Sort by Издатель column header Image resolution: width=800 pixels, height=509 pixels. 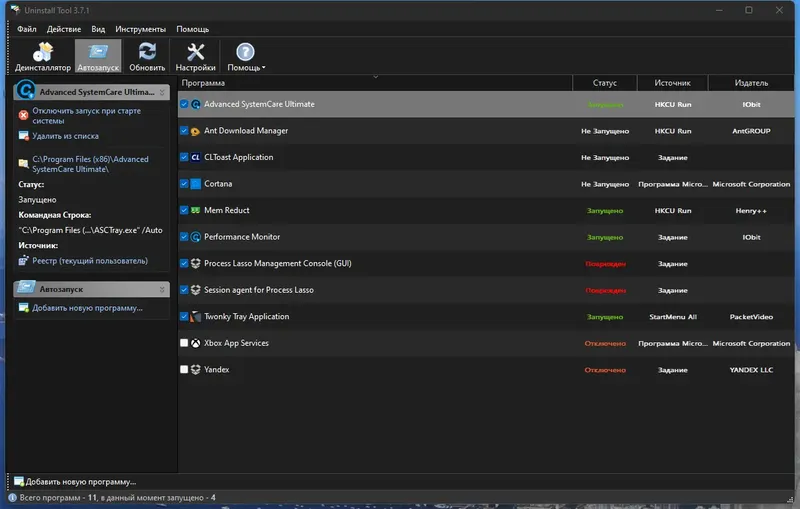pyautogui.click(x=751, y=83)
